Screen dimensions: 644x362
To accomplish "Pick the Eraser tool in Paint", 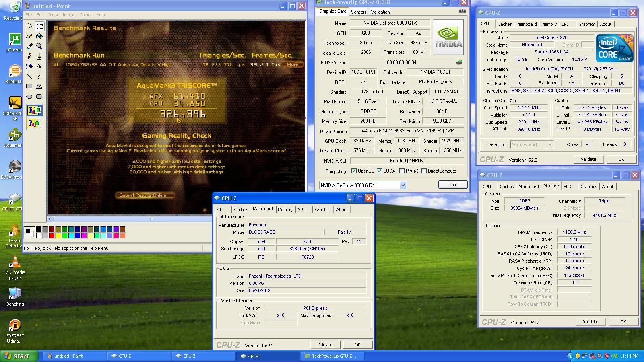I will click(x=29, y=36).
